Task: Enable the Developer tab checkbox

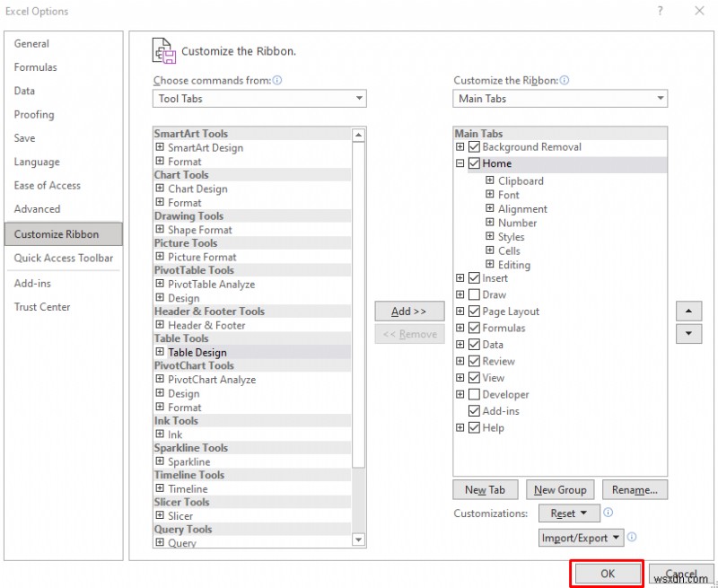Action: (x=474, y=394)
